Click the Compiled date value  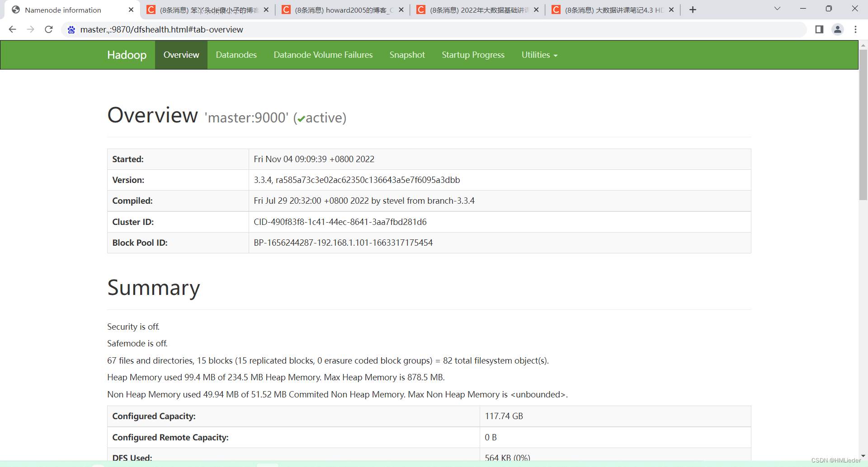point(364,201)
